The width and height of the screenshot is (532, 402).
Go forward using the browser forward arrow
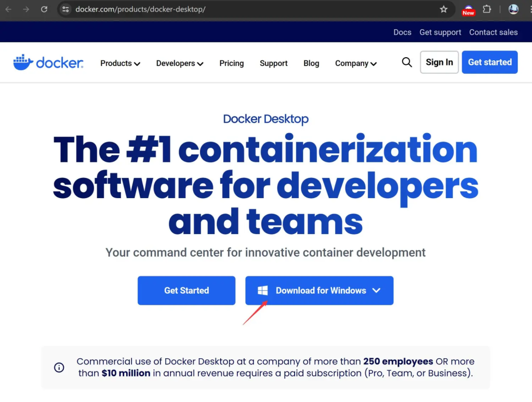(26, 9)
